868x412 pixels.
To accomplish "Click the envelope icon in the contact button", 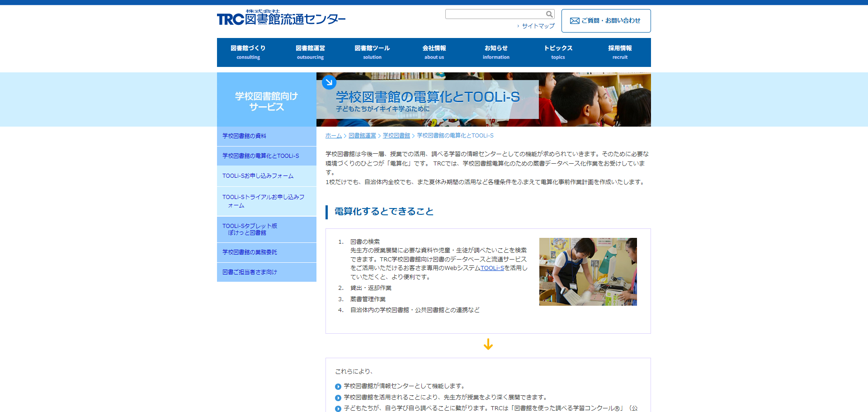I will pos(575,21).
